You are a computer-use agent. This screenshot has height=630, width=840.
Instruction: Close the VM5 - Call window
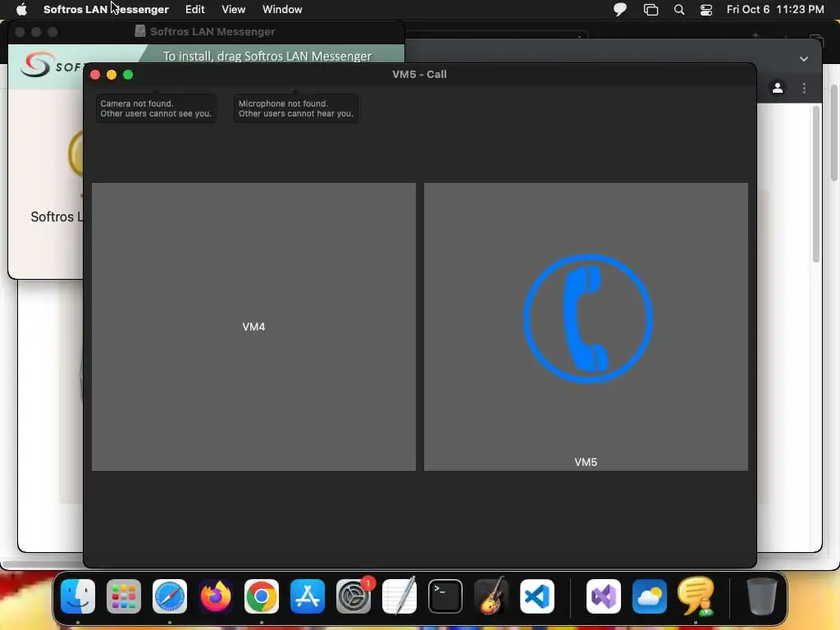(x=95, y=75)
